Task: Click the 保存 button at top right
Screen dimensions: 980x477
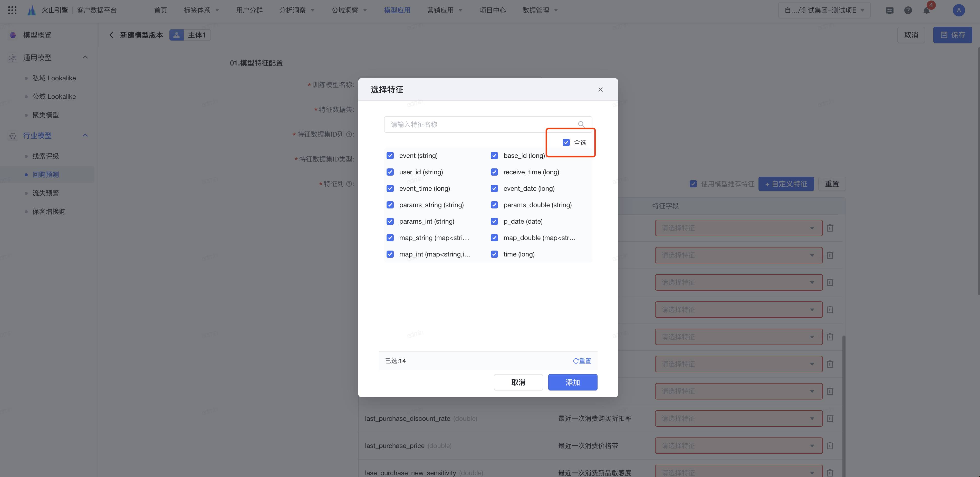Action: point(952,35)
